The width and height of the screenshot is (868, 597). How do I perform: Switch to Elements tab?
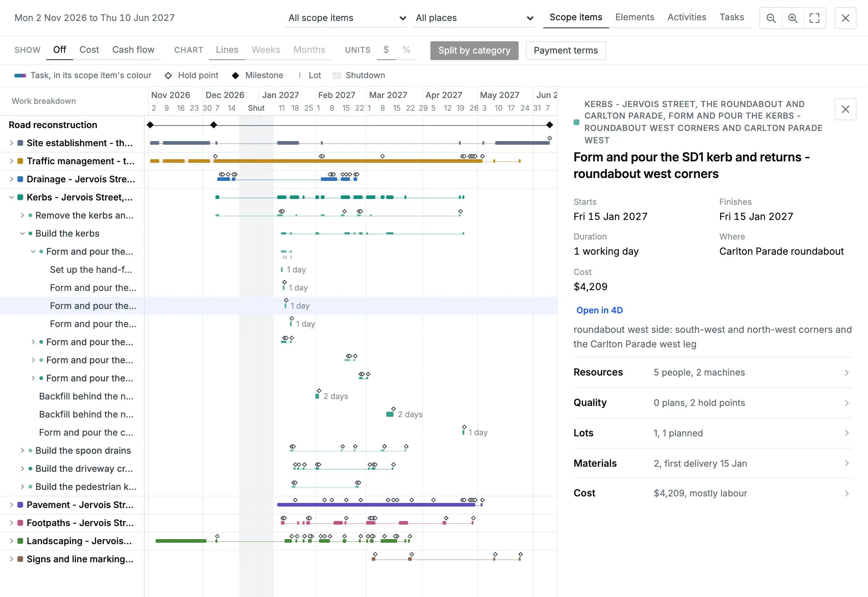[x=635, y=17]
